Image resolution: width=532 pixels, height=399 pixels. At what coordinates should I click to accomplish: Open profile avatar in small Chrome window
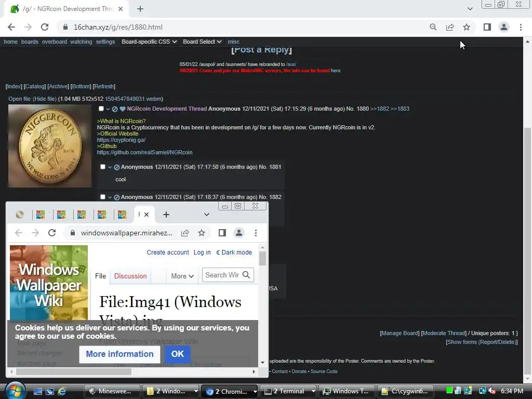point(239,233)
